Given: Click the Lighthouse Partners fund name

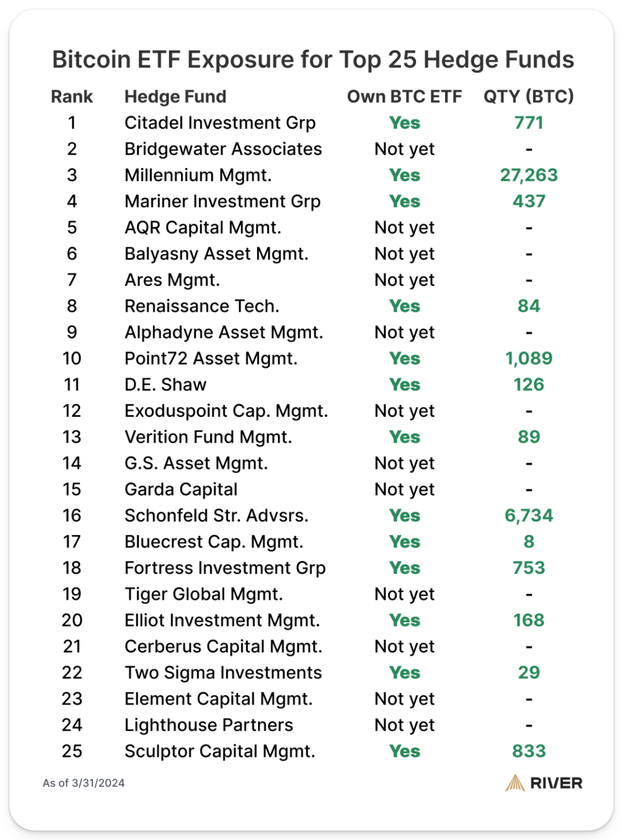Looking at the screenshot, I should click(209, 725).
